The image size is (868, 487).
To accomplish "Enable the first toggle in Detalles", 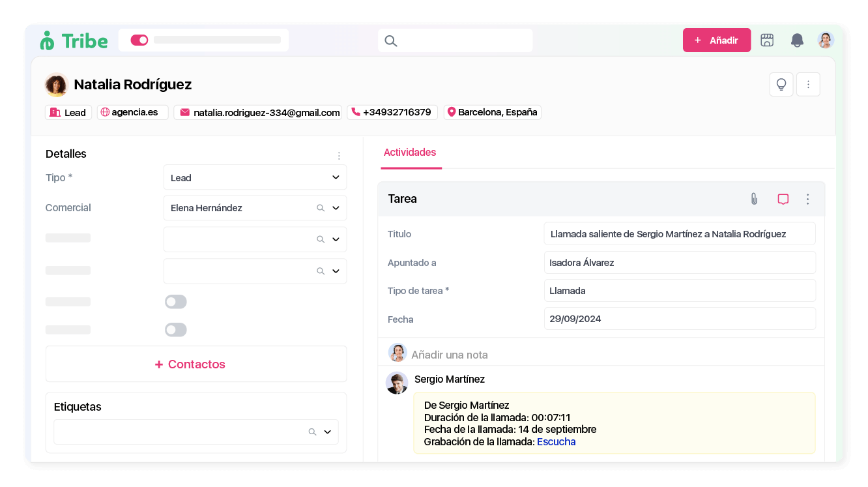I will 176,302.
